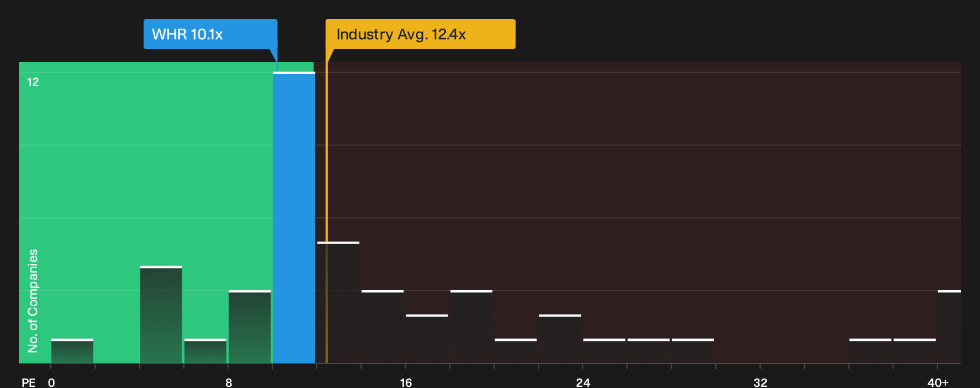Click the PE axis label 0
Screen dimensions: 980x388
click(x=51, y=382)
